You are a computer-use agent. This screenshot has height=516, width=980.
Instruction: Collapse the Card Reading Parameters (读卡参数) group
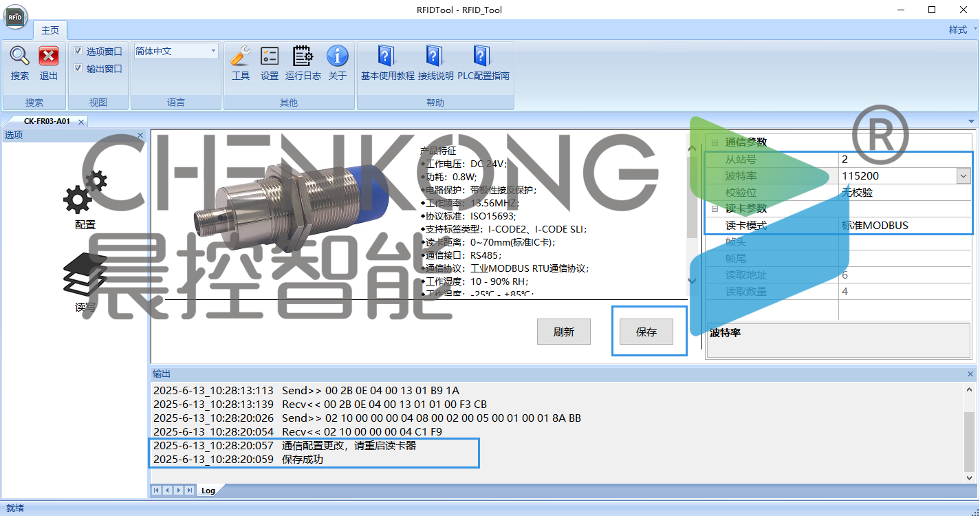tap(715, 208)
